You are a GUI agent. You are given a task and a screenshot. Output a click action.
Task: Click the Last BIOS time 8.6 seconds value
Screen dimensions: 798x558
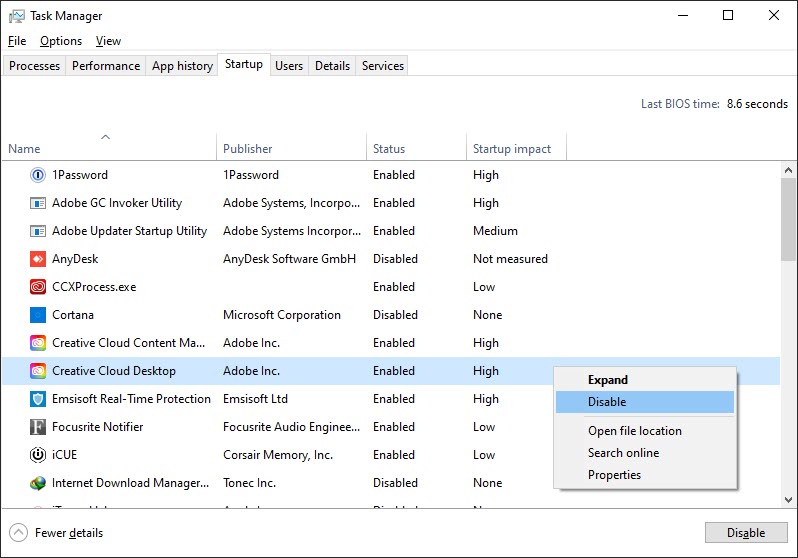757,104
